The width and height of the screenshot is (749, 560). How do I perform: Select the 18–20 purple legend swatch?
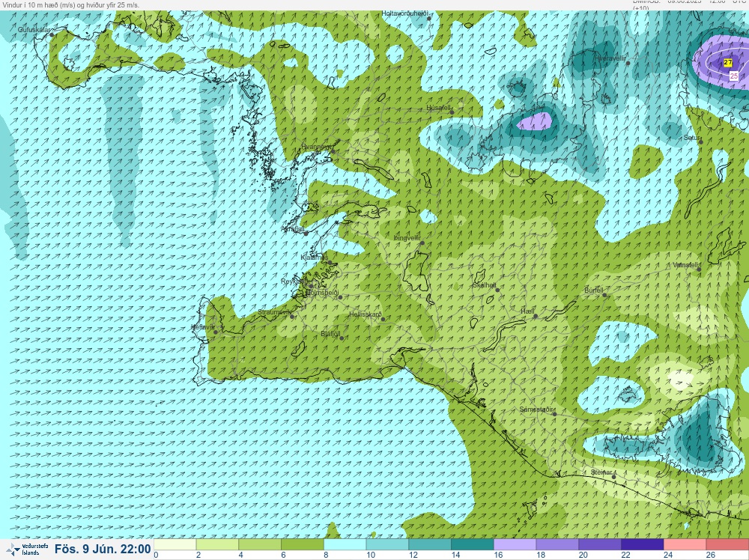point(557,545)
